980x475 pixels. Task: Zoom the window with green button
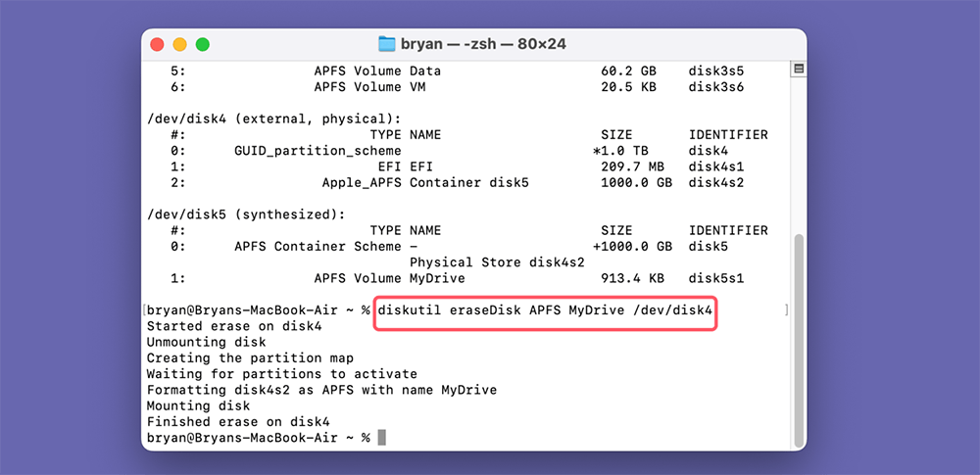pos(203,44)
